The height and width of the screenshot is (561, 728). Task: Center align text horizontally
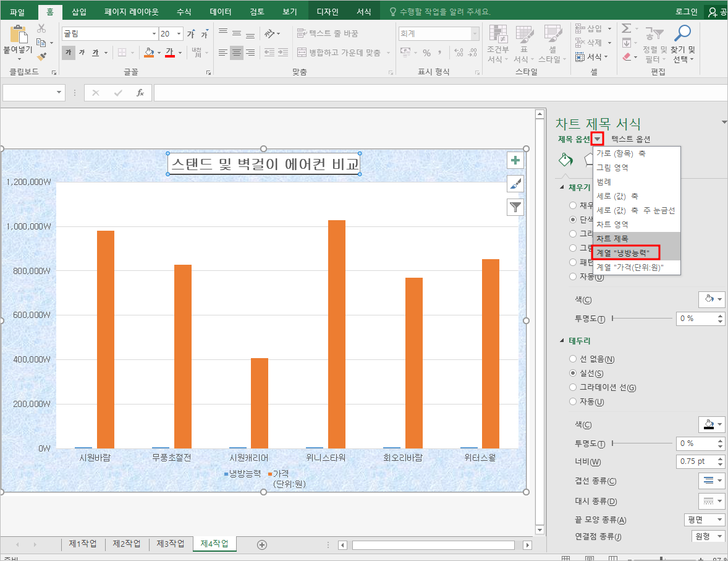click(237, 53)
